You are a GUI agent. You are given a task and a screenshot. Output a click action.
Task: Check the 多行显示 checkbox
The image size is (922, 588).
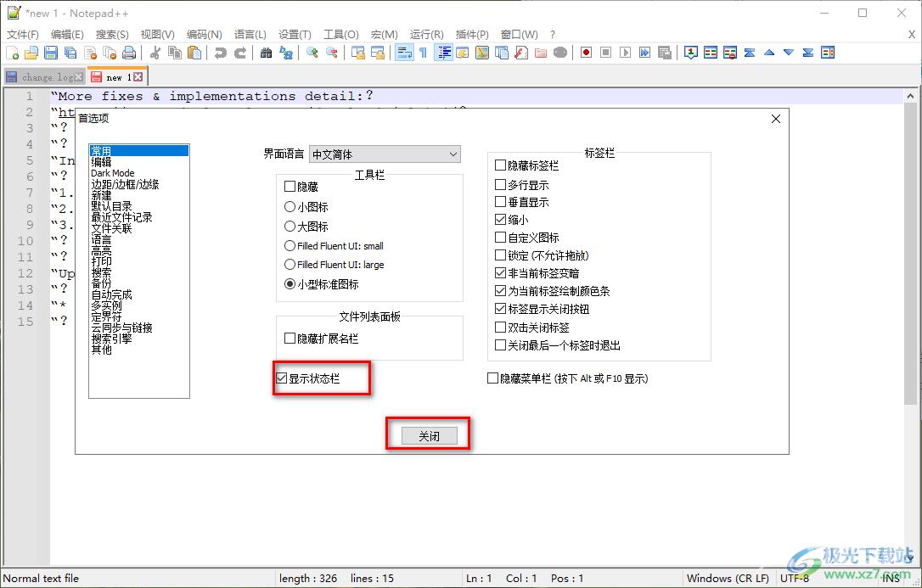point(500,184)
